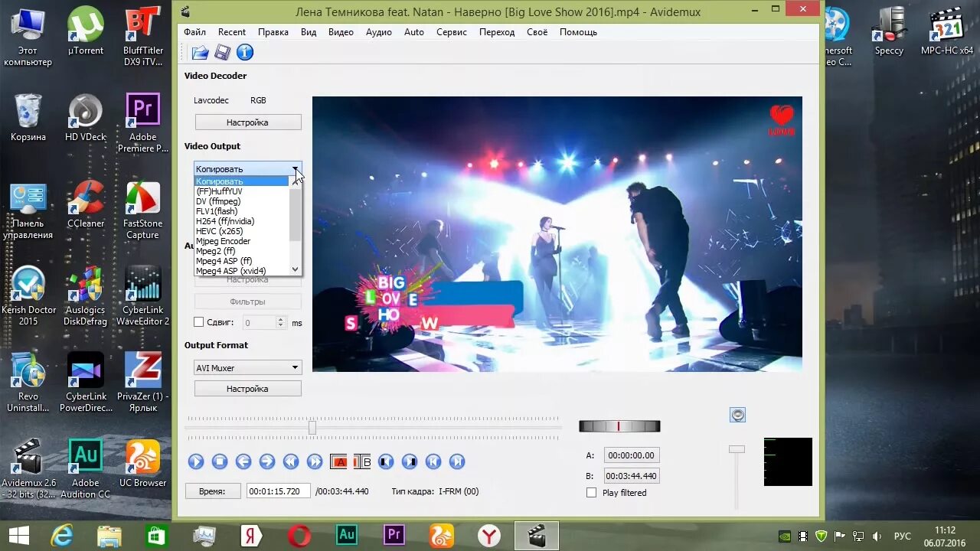Viewport: 980px width, 551px height.
Task: Open the video Information icon
Action: click(x=244, y=52)
